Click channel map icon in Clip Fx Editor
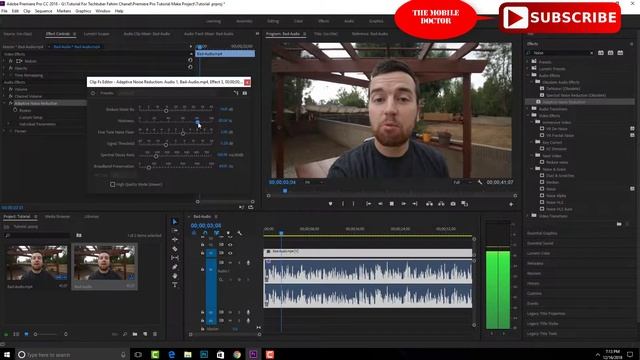Viewport: 640px width, 360px height. point(236,93)
